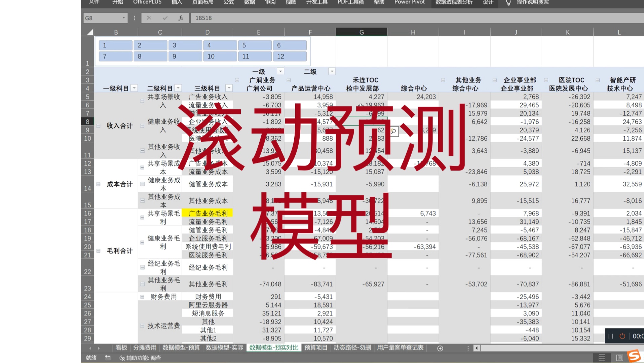
Task: Cancel cell entry with the X icon
Action: 149,18
